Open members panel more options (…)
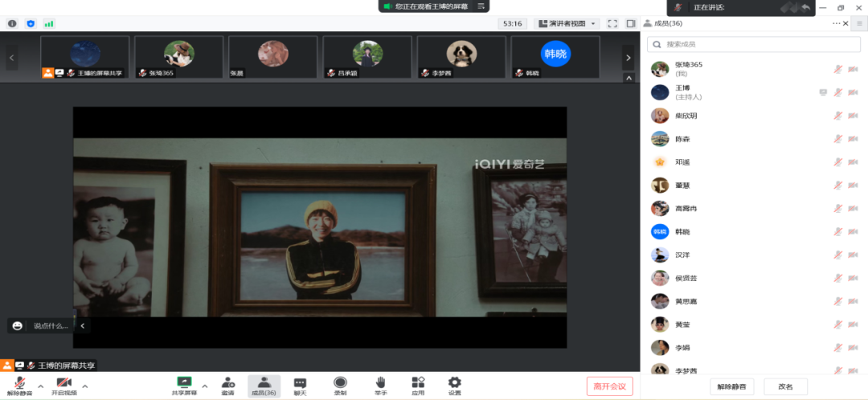This screenshot has width=868, height=400. [836, 23]
